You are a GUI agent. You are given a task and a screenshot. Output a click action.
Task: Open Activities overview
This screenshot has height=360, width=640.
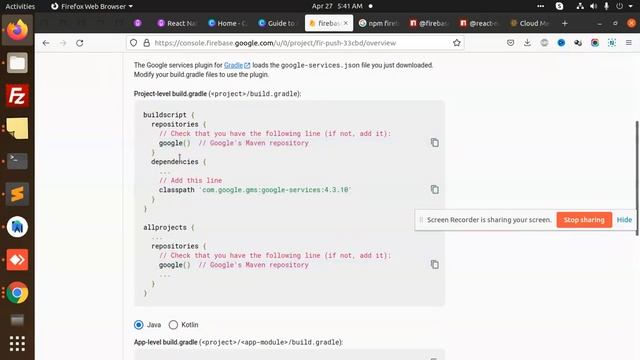click(x=20, y=6)
